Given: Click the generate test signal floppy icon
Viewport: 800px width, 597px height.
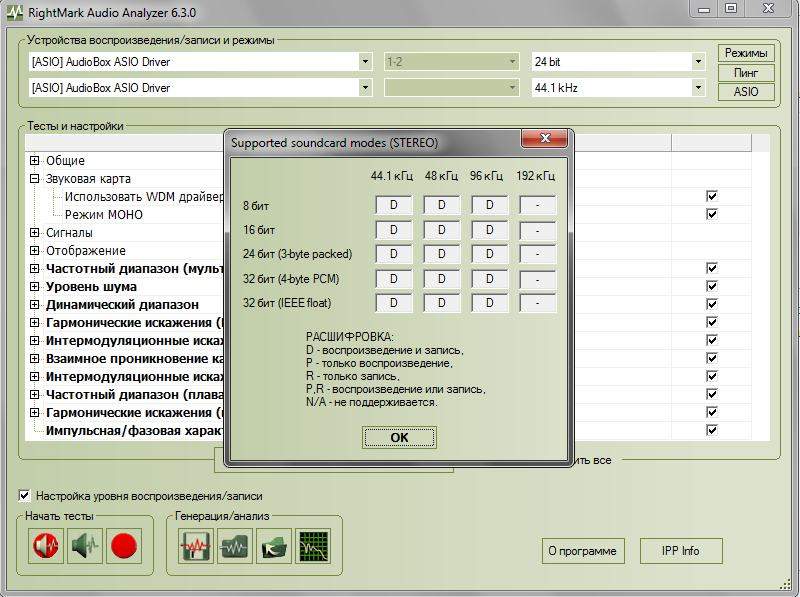Looking at the screenshot, I should (x=195, y=547).
